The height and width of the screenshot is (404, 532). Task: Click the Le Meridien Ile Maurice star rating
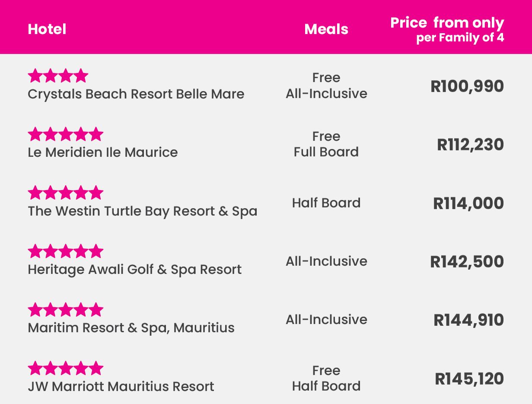66,134
